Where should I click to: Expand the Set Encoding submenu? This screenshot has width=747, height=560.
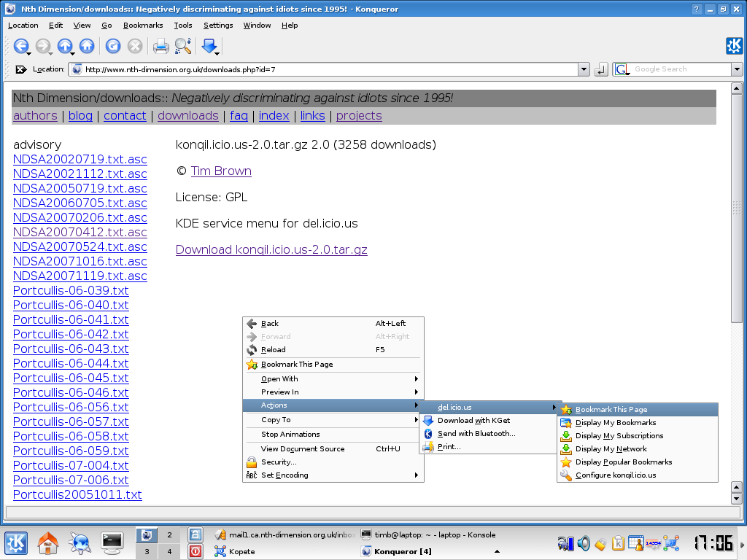pos(333,475)
